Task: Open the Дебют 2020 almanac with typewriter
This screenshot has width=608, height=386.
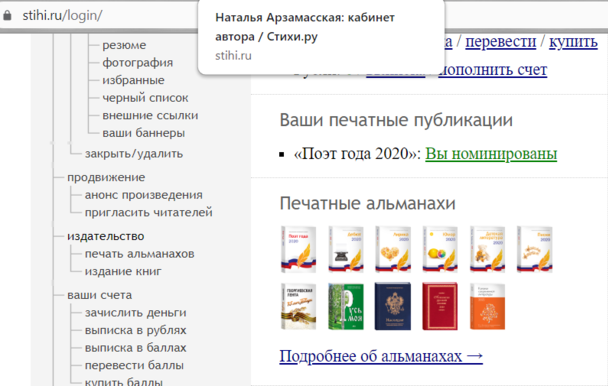Action: pyautogui.click(x=345, y=249)
